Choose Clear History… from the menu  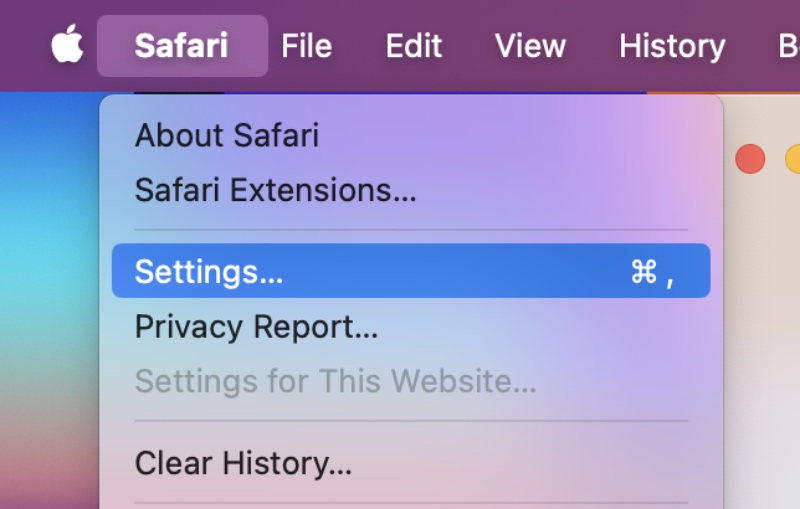243,463
